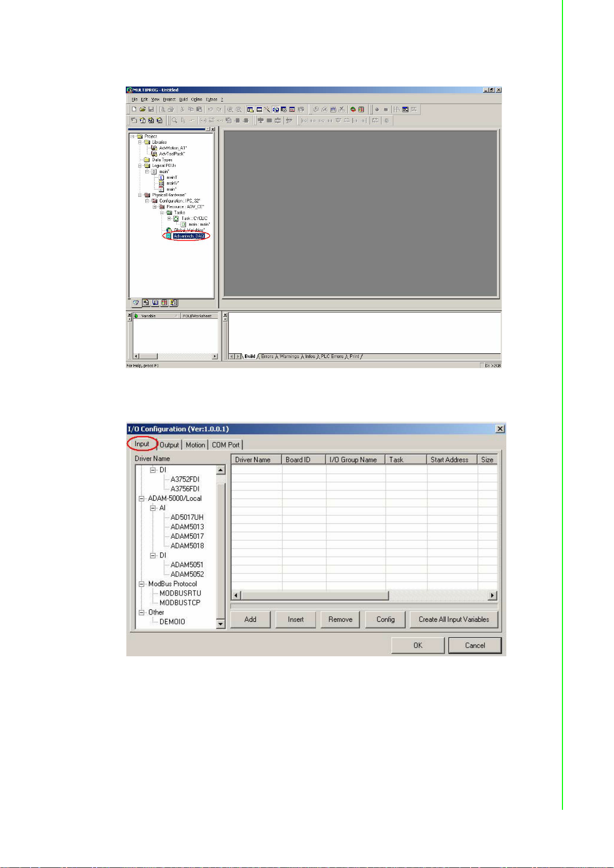Click the Redo arrow icon

[x=219, y=109]
